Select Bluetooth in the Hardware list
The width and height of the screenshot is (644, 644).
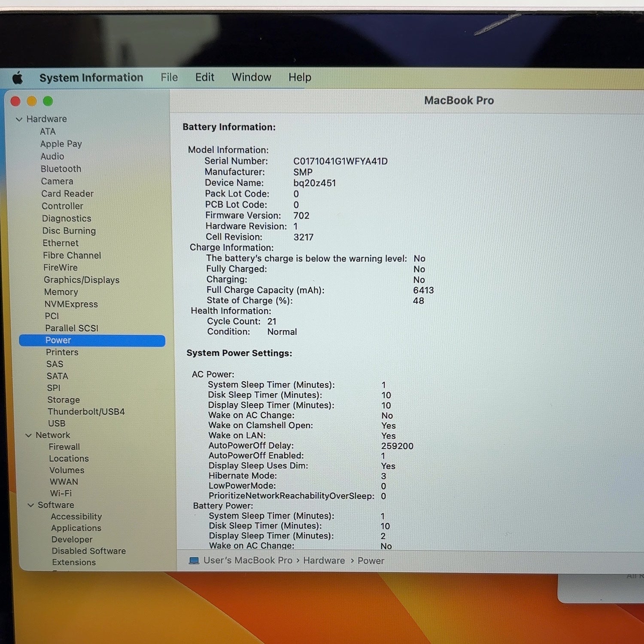pos(61,169)
